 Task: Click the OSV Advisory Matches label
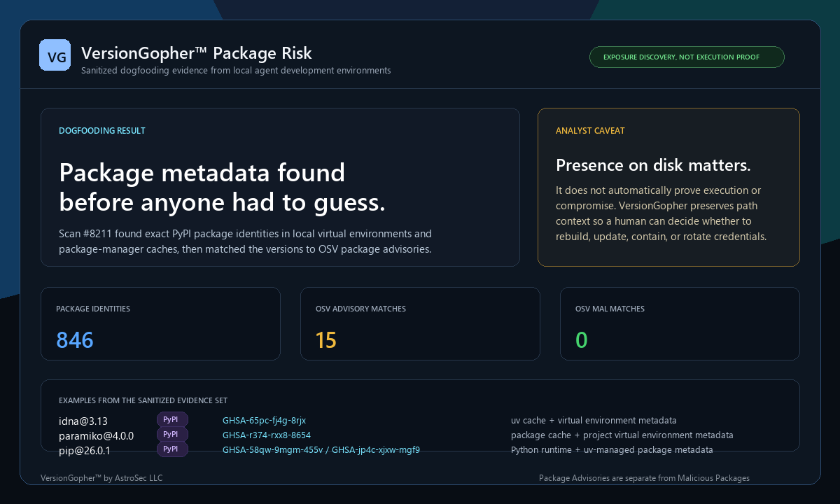360,309
